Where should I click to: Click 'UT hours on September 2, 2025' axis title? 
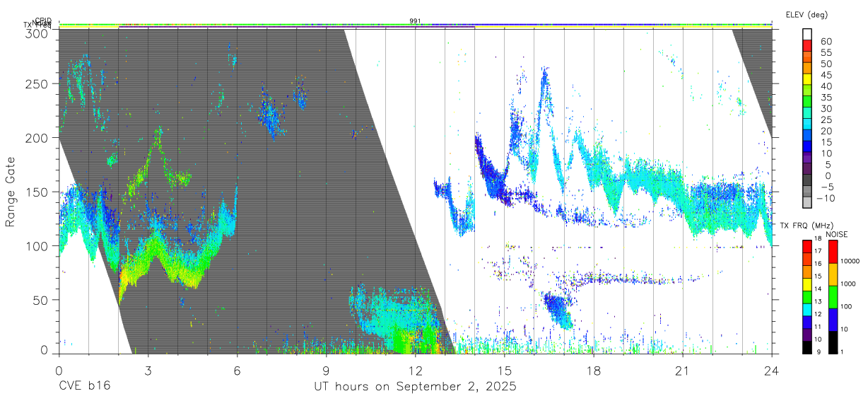[x=415, y=386]
